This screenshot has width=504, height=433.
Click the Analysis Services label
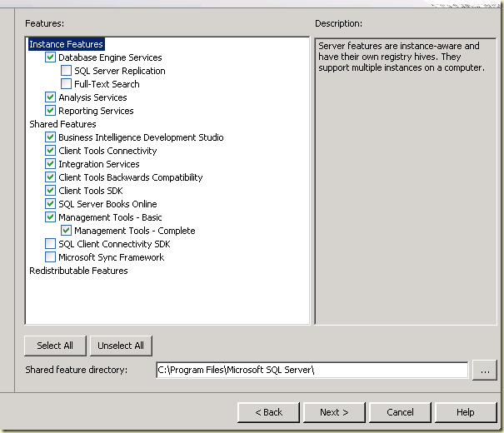(92, 97)
